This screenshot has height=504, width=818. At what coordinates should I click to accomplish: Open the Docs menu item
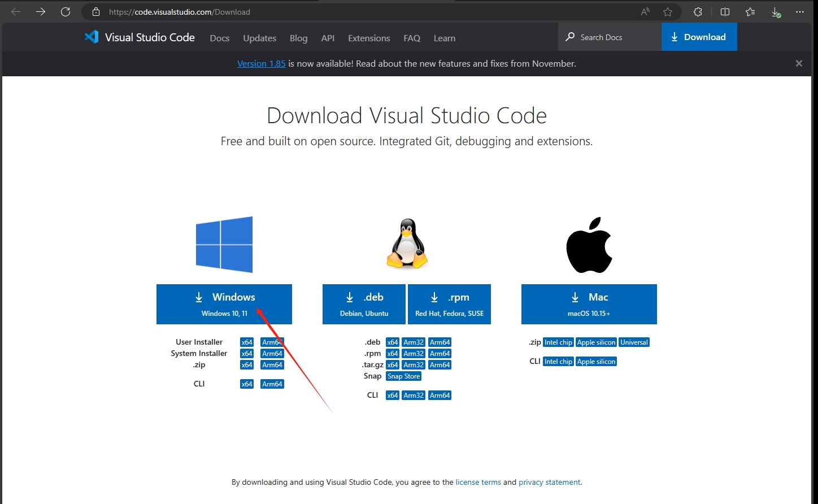click(x=219, y=38)
